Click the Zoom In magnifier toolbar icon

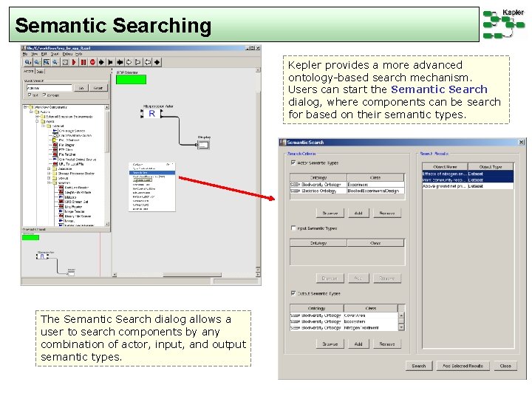[28, 62]
